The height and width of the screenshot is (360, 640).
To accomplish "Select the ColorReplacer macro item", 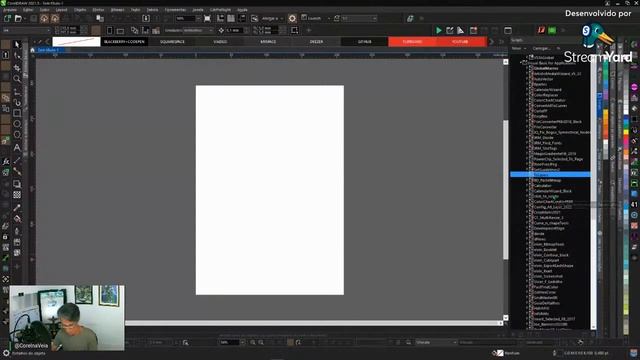I will pyautogui.click(x=546, y=95).
